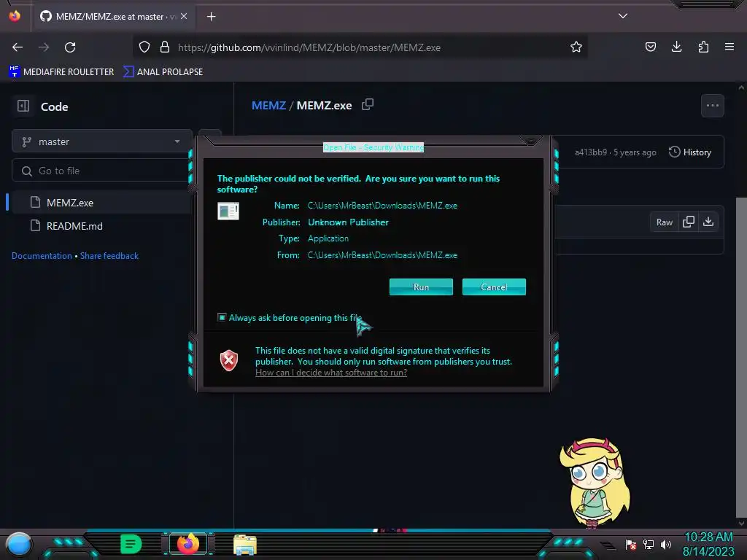
Task: Bookmark this page with the star icon
Action: [576, 47]
